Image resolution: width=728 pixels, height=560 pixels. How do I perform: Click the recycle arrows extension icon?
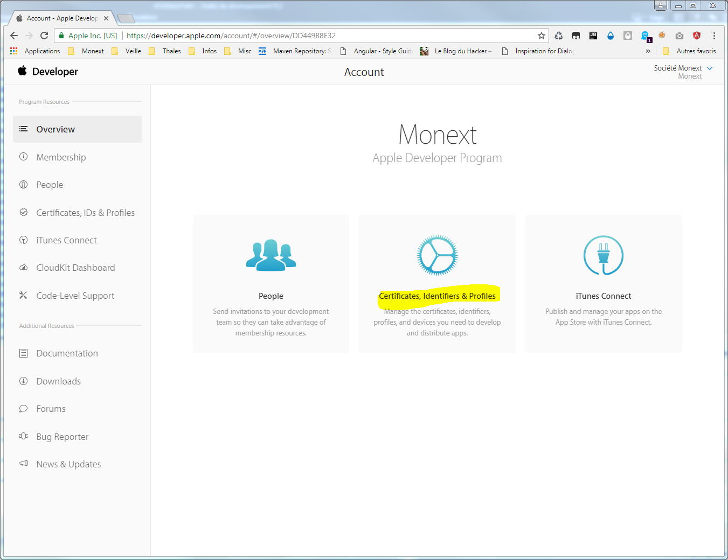pyautogui.click(x=559, y=36)
